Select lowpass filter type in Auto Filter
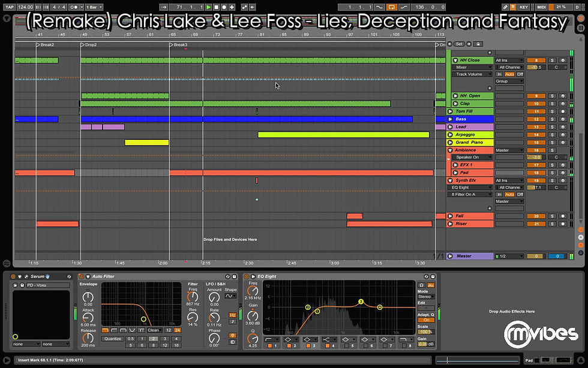Screen dimensions: 588x368 tap(105, 330)
